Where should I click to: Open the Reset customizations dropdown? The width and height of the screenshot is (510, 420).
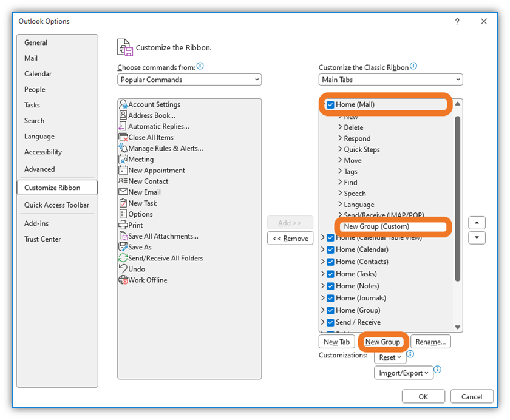(x=390, y=357)
